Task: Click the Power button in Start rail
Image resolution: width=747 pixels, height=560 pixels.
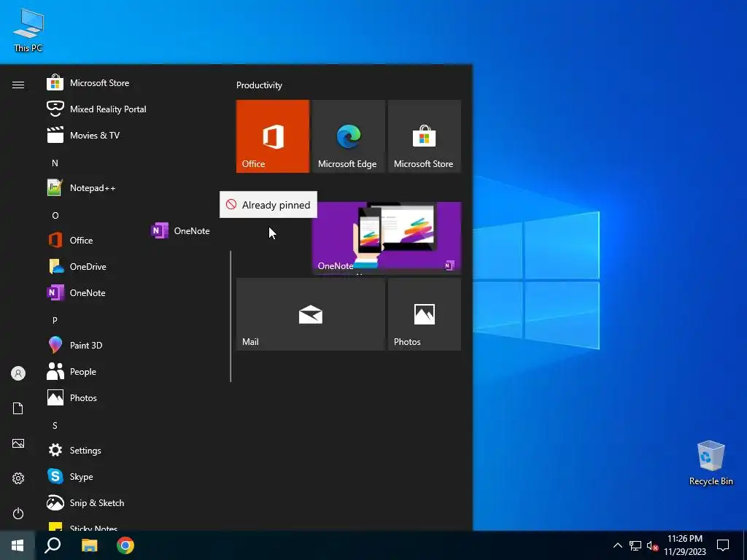Action: click(x=18, y=513)
